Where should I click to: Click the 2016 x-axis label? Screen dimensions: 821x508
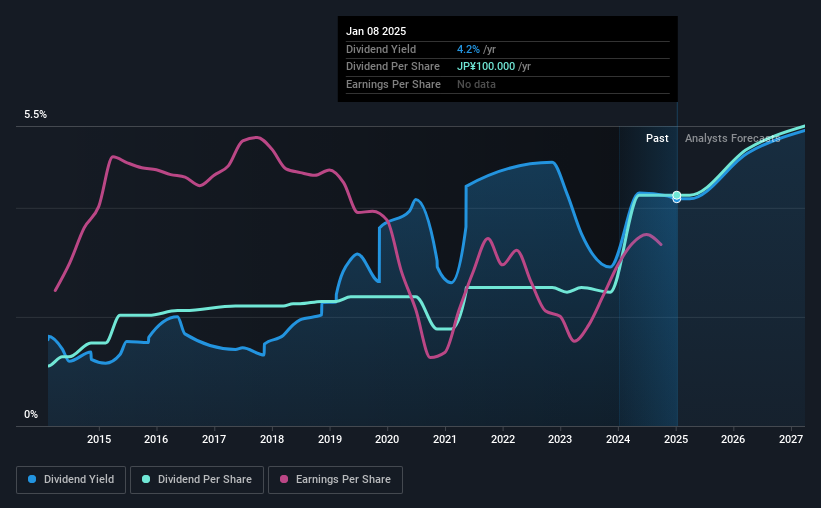click(156, 439)
